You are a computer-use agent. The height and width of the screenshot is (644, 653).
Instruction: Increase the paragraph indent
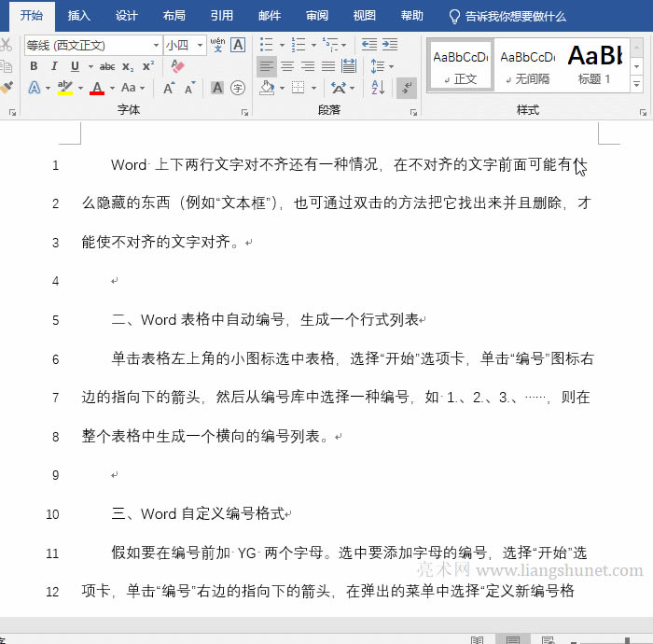point(390,45)
